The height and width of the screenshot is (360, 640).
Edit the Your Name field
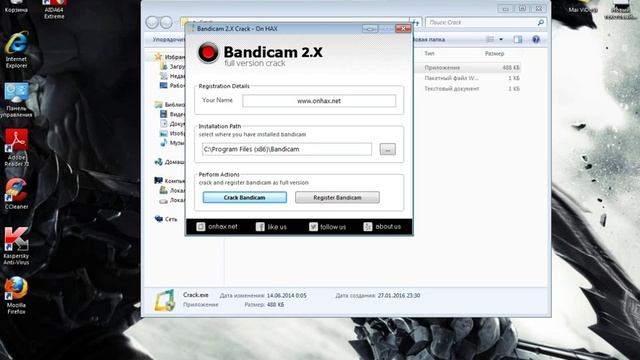point(319,101)
